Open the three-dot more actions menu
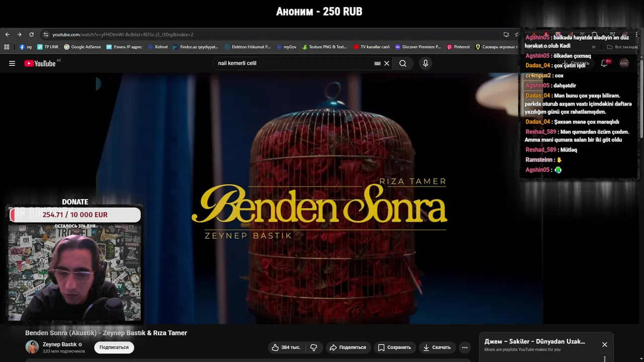 (x=465, y=347)
